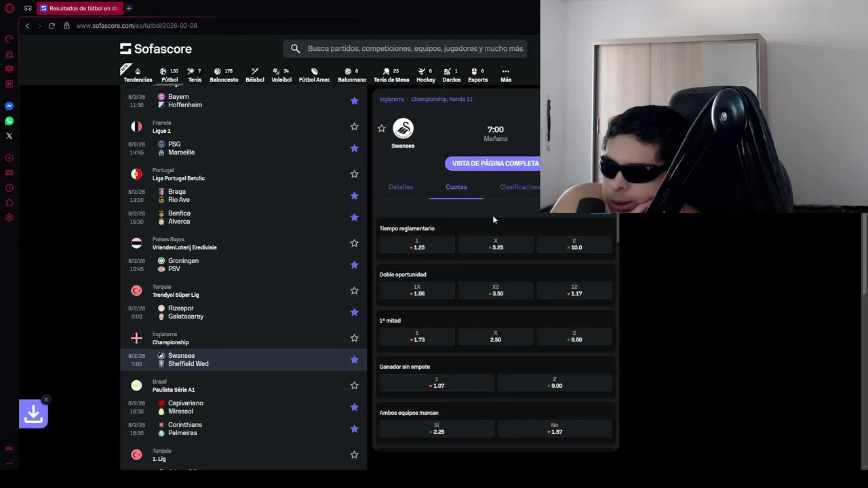
Task: Open Messenger in Opera sidebar
Action: coord(9,106)
